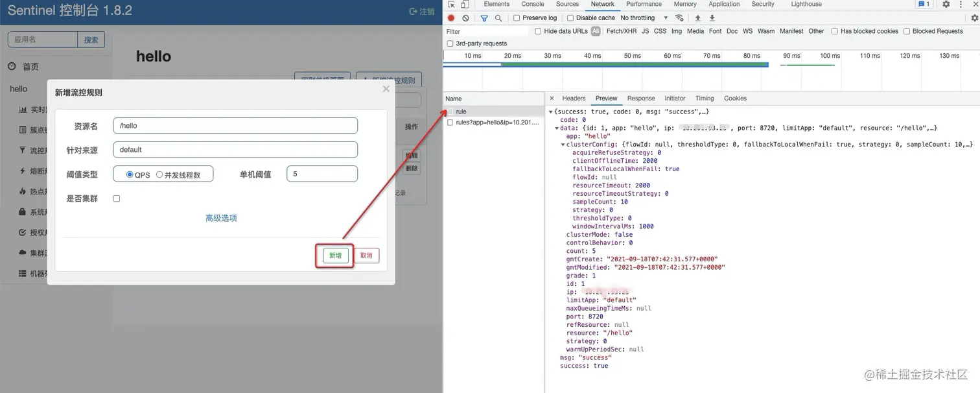Open the No throttling dropdown
Image resolution: width=980 pixels, height=393 pixels.
click(644, 18)
